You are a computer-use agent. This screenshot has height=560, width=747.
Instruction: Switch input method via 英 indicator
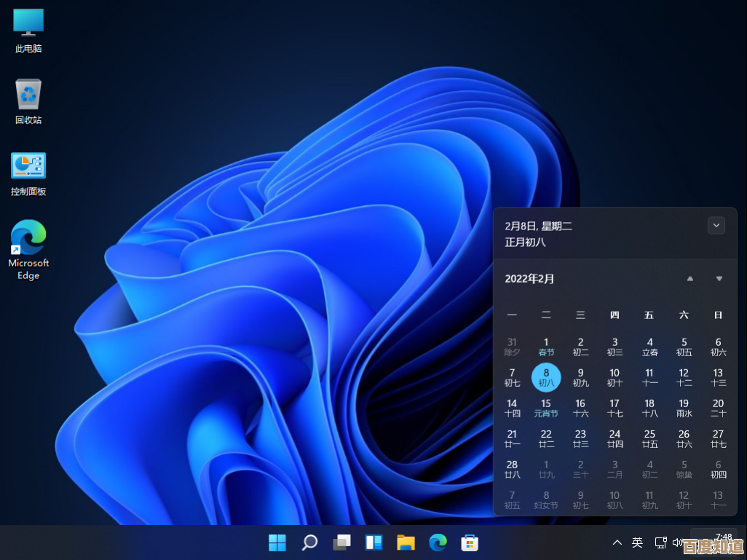coord(636,543)
